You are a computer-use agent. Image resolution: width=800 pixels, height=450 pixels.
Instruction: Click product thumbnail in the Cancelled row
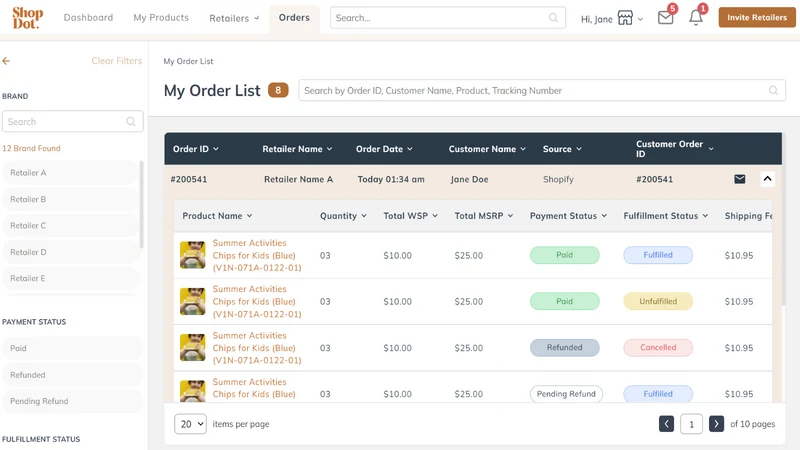pyautogui.click(x=192, y=347)
